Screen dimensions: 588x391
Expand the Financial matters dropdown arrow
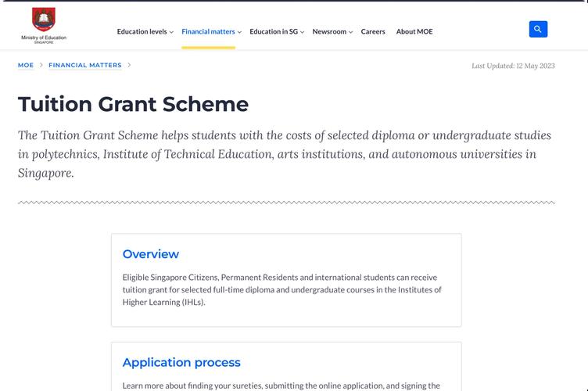(x=239, y=32)
